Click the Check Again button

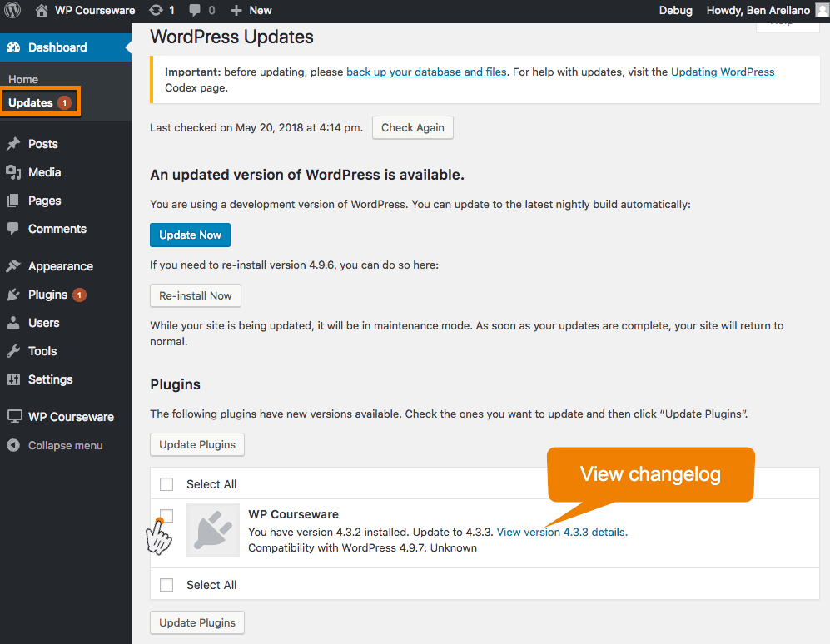[412, 127]
